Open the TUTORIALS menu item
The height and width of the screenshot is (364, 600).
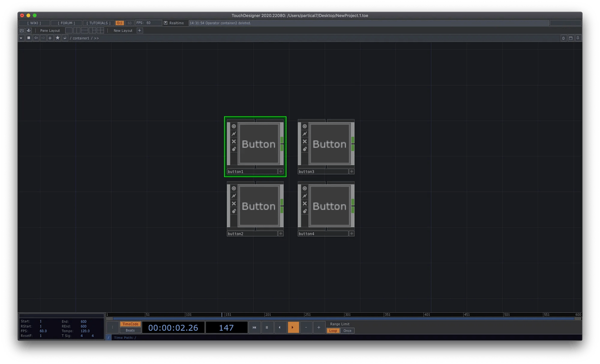tap(99, 23)
